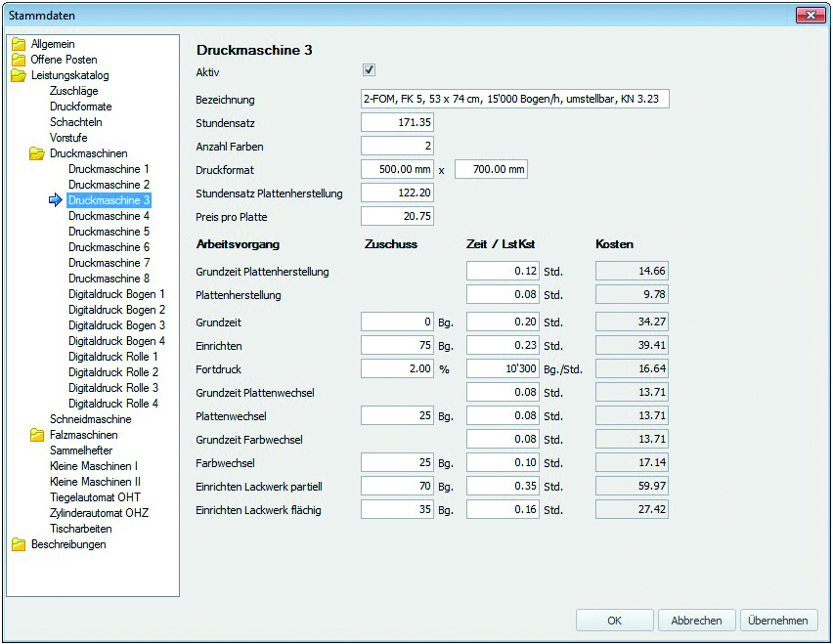Toggle the Aktiv checkbox
Image resolution: width=833 pixels, height=644 pixels.
coord(369,70)
